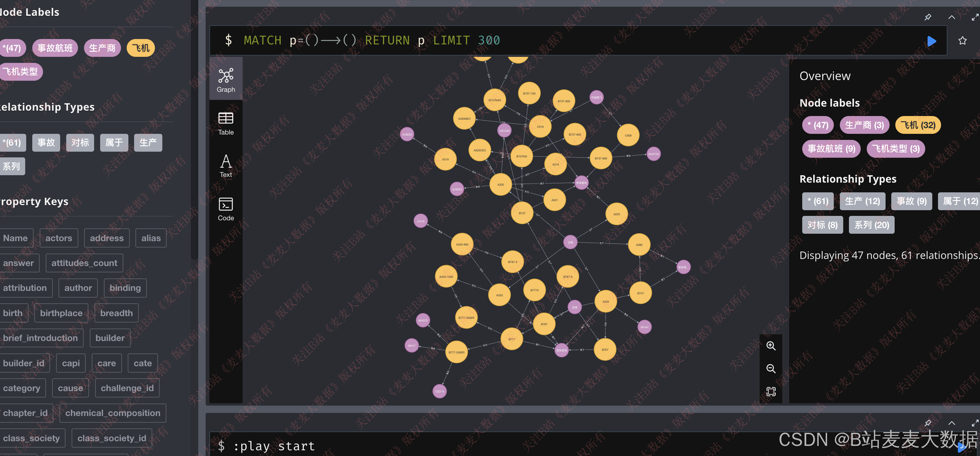Zoom out of the graph
This screenshot has height=456, width=980.
(771, 369)
